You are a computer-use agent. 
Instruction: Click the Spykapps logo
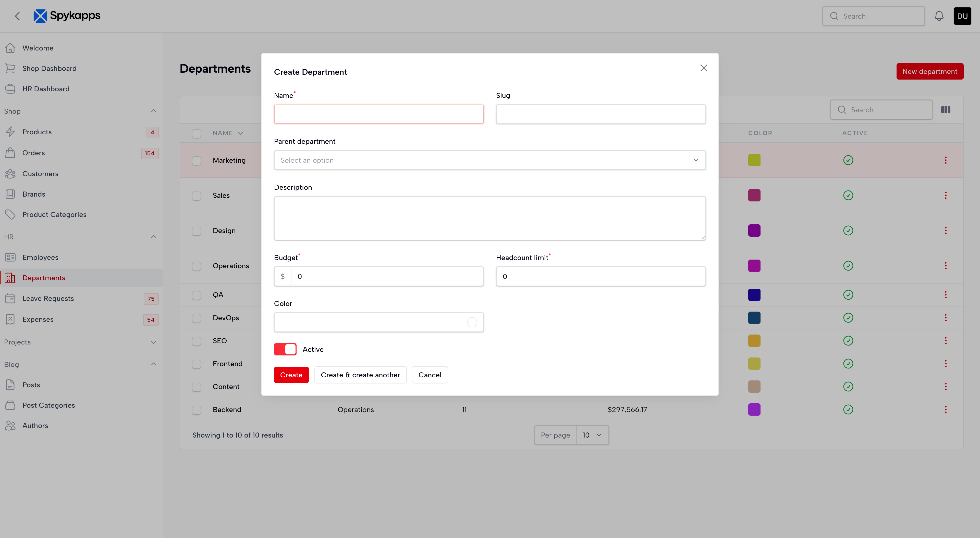[x=67, y=16]
